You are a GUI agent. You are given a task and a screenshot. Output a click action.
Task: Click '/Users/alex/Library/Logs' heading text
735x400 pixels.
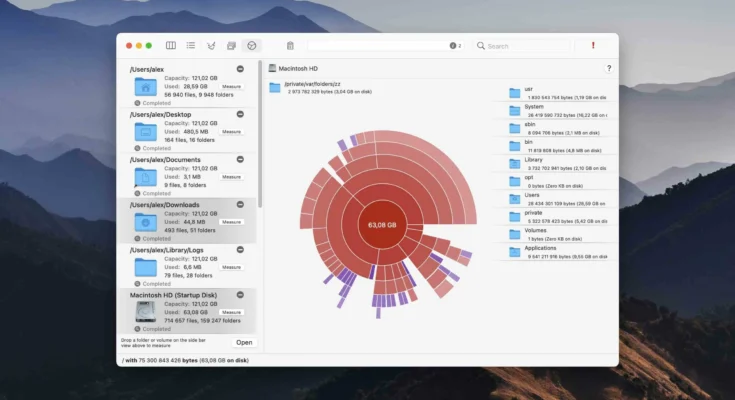tap(167, 250)
